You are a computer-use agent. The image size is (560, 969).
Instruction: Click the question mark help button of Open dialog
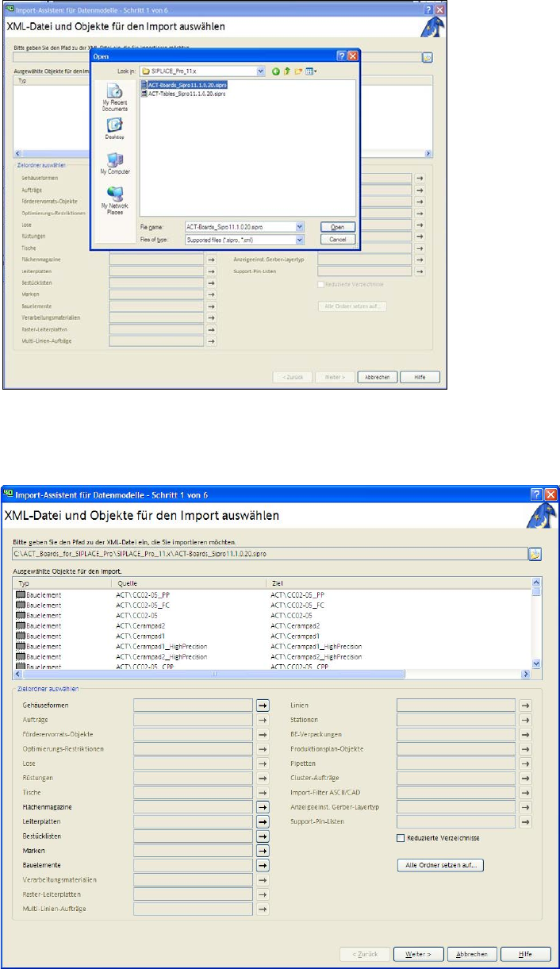click(x=341, y=56)
